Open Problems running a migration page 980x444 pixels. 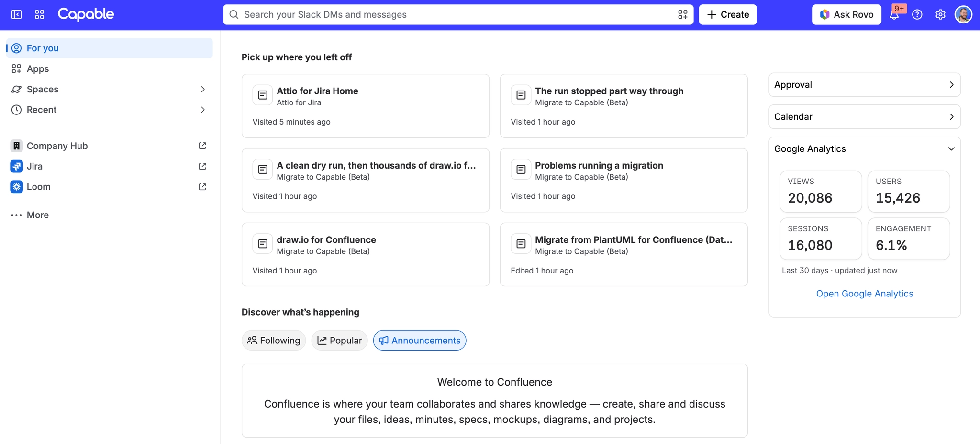click(624, 180)
